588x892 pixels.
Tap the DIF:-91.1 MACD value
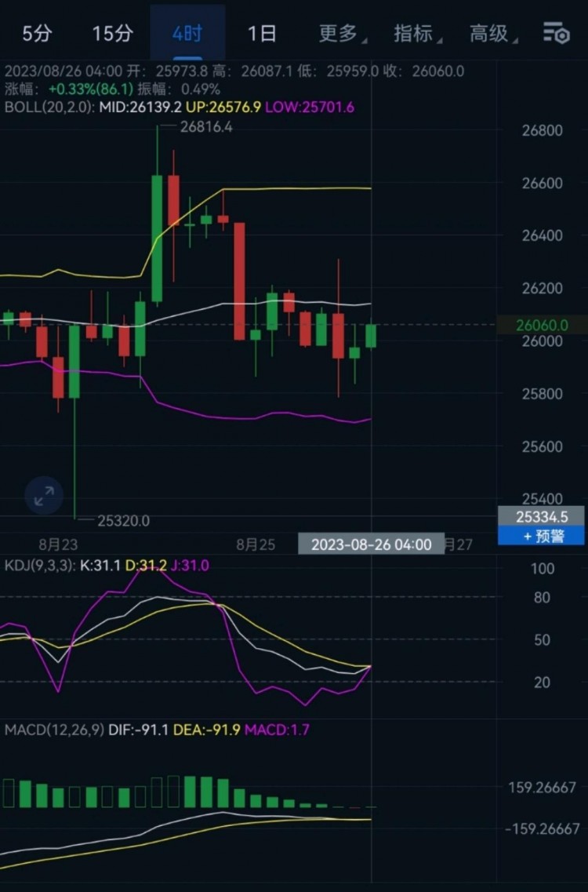tap(138, 730)
